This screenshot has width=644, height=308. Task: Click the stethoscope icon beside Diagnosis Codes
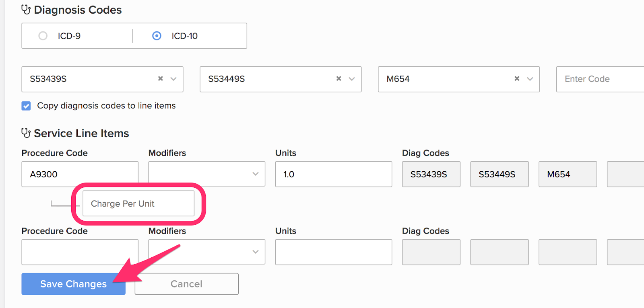[x=26, y=10]
